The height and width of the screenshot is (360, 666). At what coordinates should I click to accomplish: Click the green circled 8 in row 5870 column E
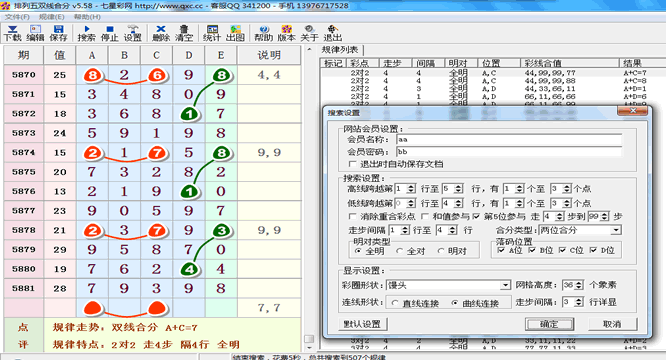tap(221, 76)
